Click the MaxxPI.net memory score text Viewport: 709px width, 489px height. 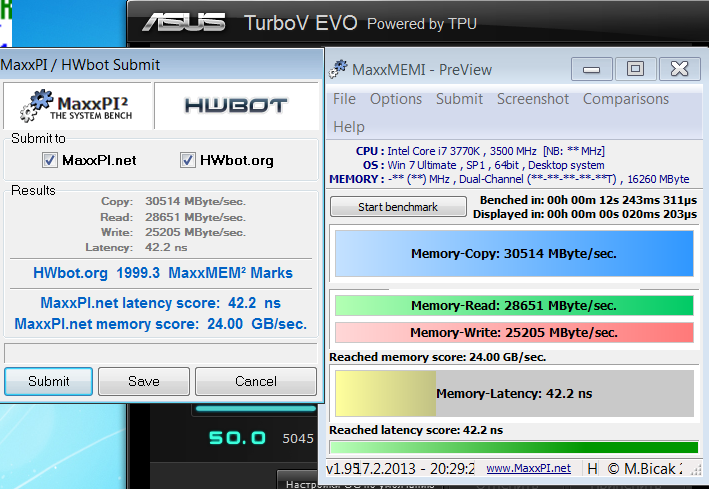pos(161,324)
